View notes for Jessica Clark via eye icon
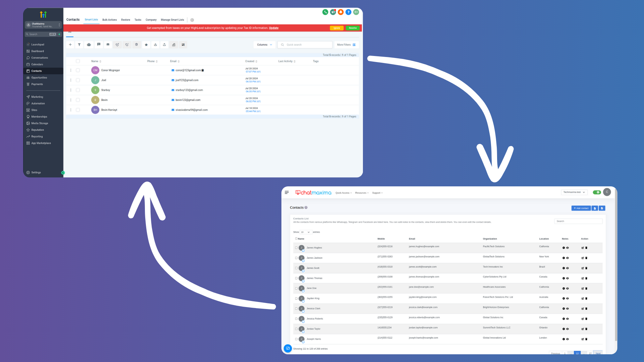This screenshot has height=362, width=644. pyautogui.click(x=567, y=308)
